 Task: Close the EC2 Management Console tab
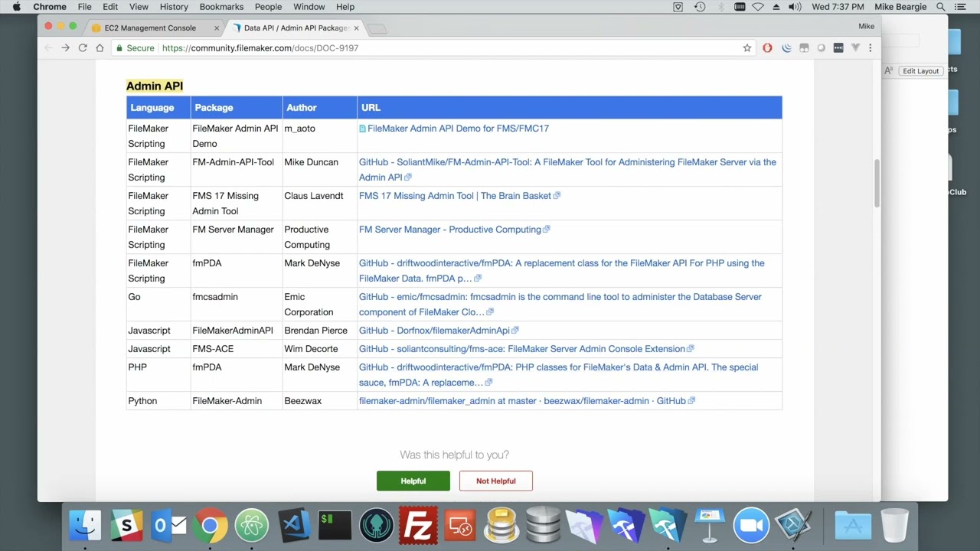point(216,28)
